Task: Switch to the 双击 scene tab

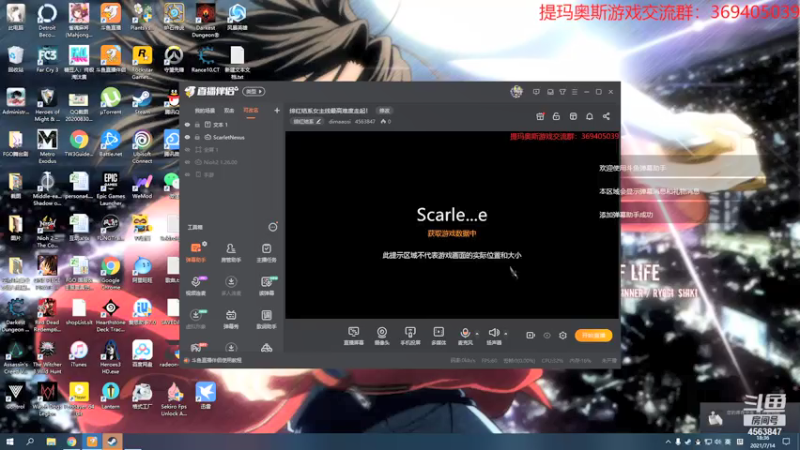Action: point(229,110)
